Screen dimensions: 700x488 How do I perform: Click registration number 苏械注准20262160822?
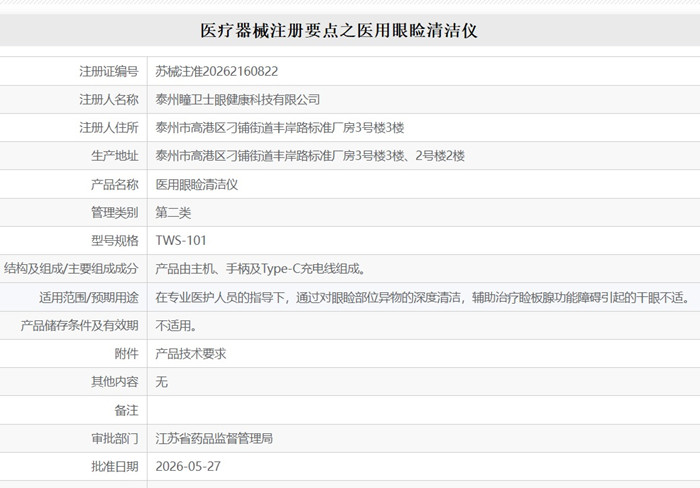pyautogui.click(x=217, y=71)
